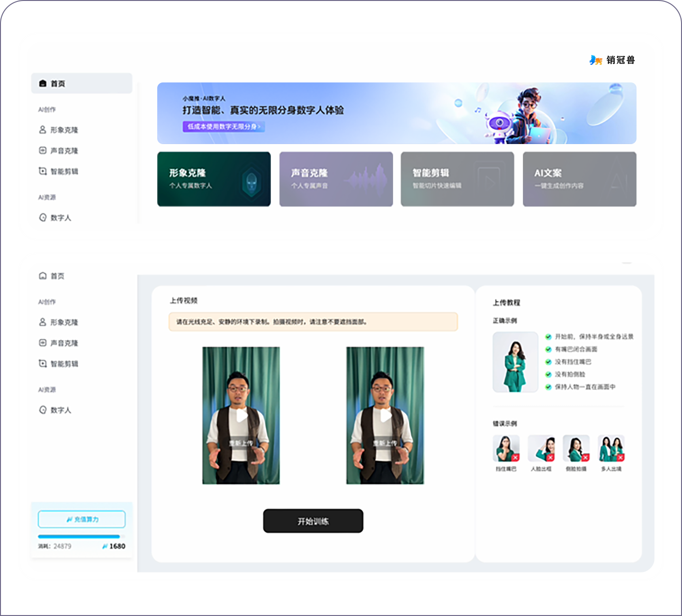
Task: Click the 声音克隆 voice clone icon
Action: [42, 151]
